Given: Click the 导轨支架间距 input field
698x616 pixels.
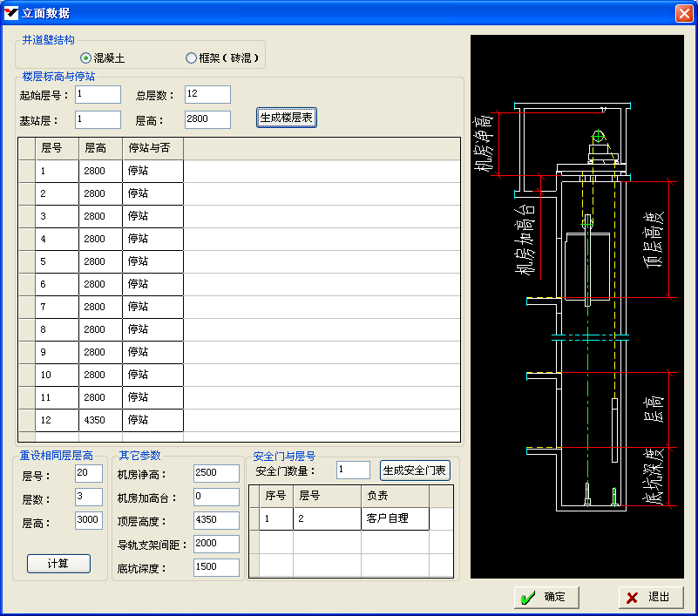Looking at the screenshot, I should point(216,544).
